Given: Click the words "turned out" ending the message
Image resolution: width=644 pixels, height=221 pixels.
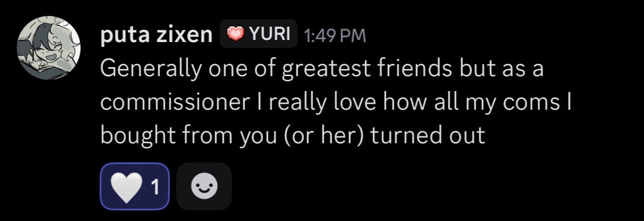Looking at the screenshot, I should pos(428,136).
